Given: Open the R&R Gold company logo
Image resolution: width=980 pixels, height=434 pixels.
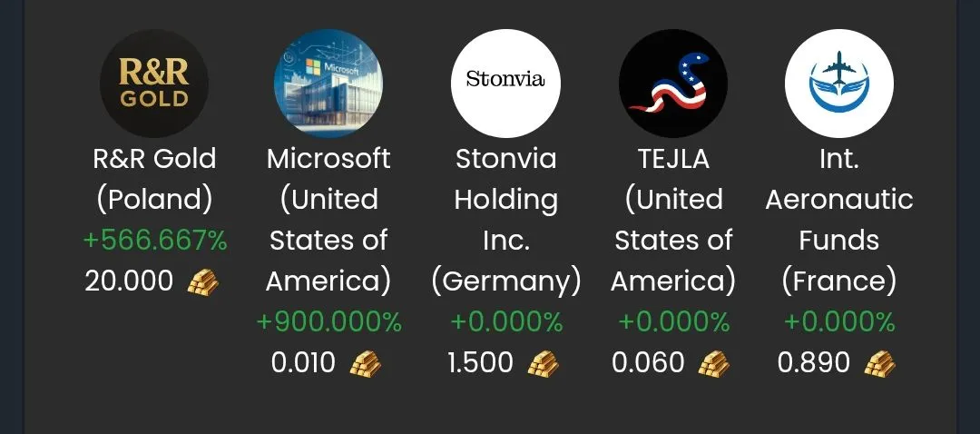Looking at the screenshot, I should (154, 84).
